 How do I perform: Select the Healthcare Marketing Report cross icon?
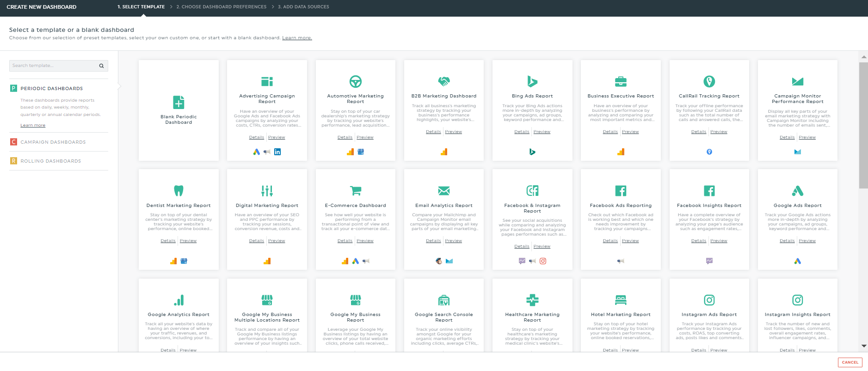click(532, 300)
